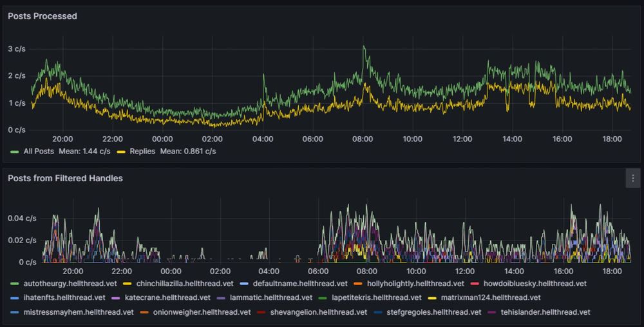Click the green All Posts color swatch
The image size is (644, 327).
coord(15,152)
